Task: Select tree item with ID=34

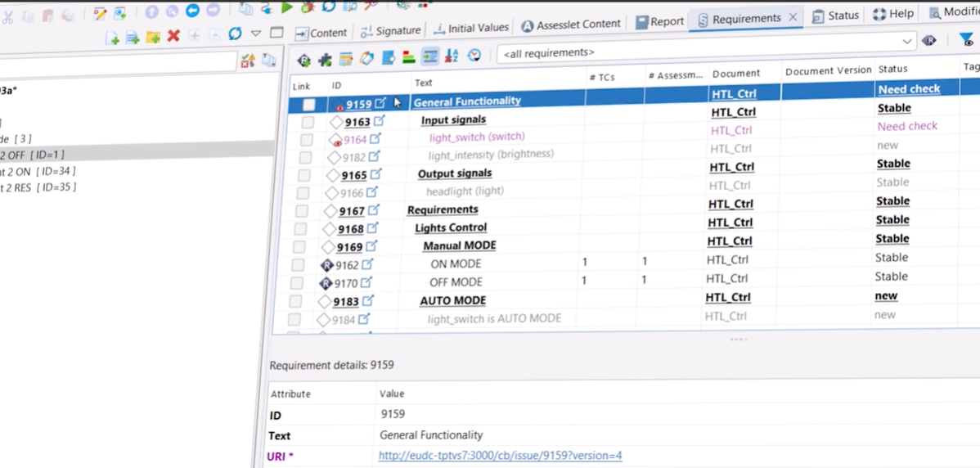Action: point(38,170)
